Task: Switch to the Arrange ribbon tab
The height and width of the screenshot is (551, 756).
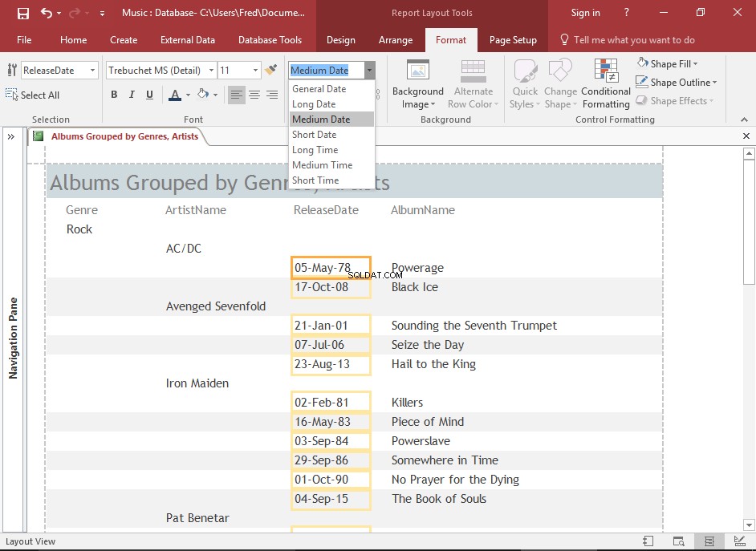Action: [396, 40]
